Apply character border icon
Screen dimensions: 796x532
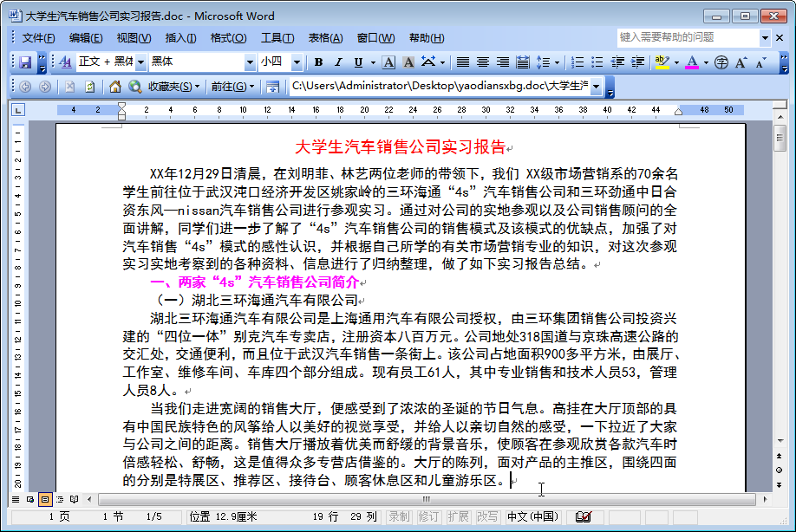pos(388,62)
